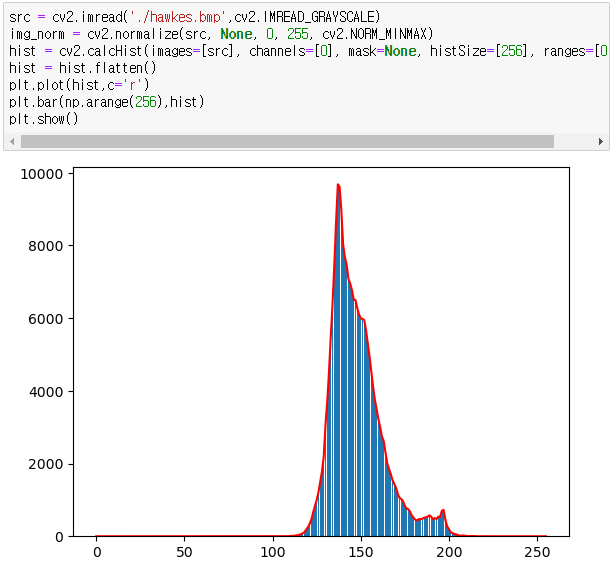This screenshot has width=612, height=564.
Task: Click the horizontal scrollbar thumb in the code cell
Action: point(287,141)
